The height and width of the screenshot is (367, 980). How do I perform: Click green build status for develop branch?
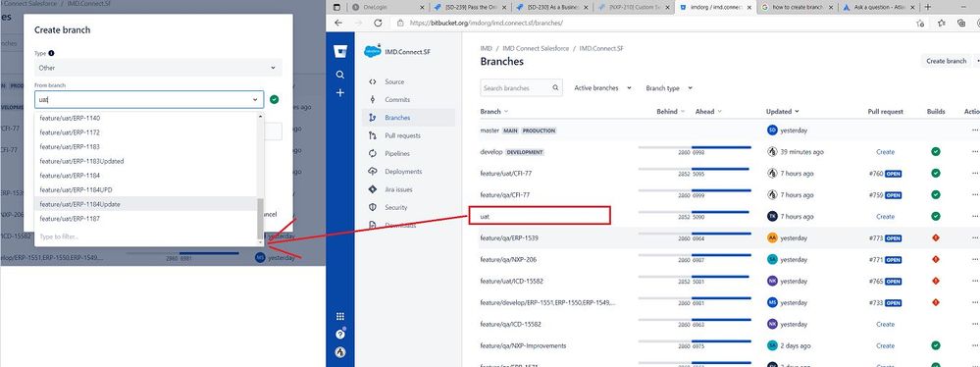coord(936,151)
